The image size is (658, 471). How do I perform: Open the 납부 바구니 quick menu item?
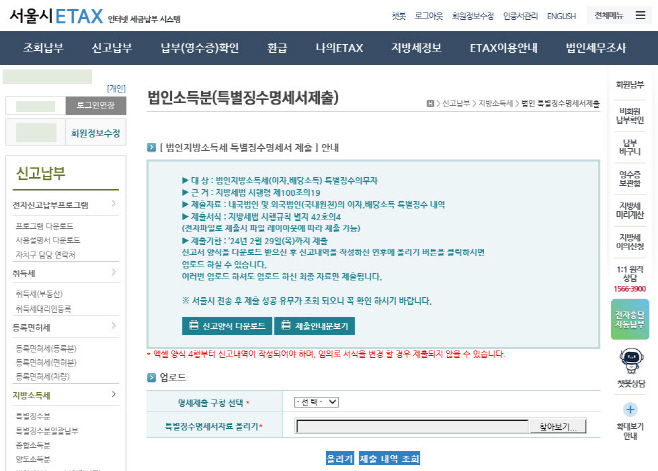[x=630, y=147]
